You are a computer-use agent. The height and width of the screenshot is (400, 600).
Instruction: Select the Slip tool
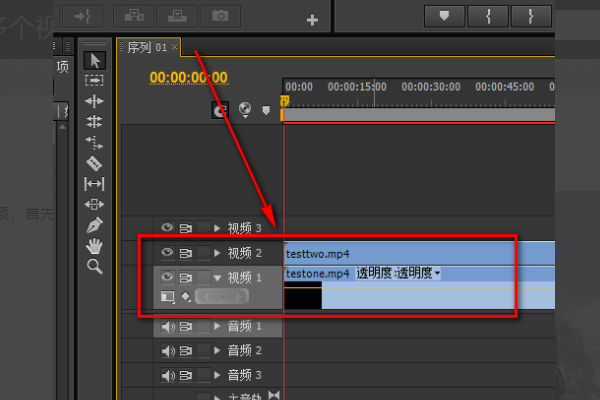point(94,184)
